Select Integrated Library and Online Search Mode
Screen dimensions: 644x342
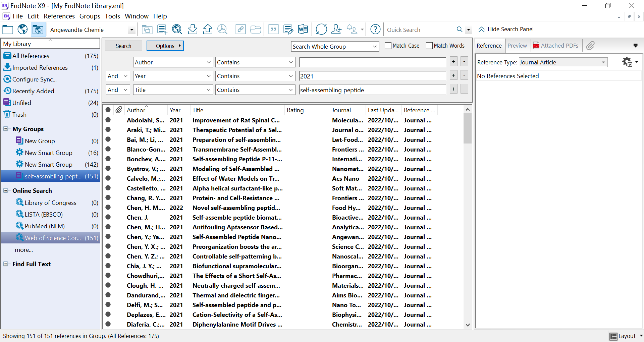click(38, 30)
